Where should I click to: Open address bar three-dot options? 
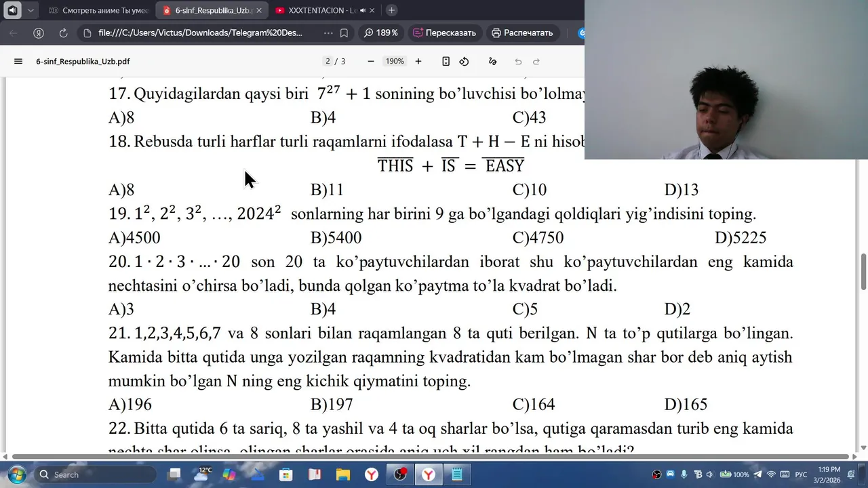tap(328, 33)
